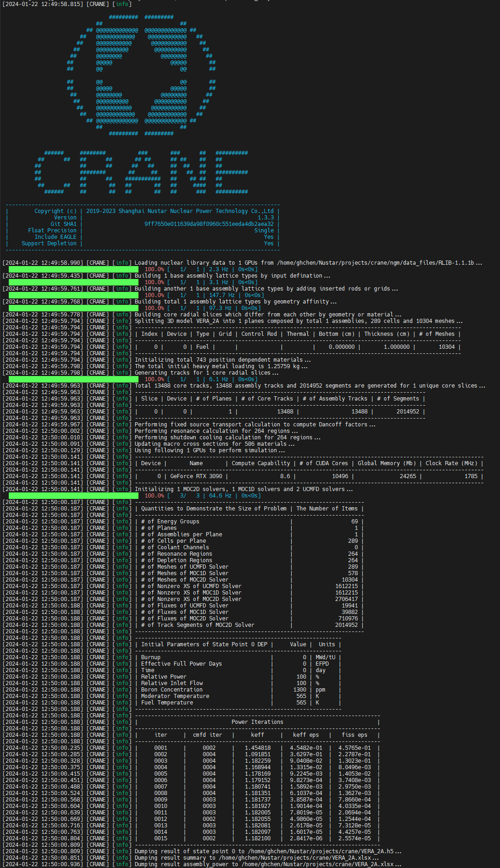Click 'Initial Parameters of State Point 0 DEP'
Viewport: 500px width, 868px height.
[204, 644]
